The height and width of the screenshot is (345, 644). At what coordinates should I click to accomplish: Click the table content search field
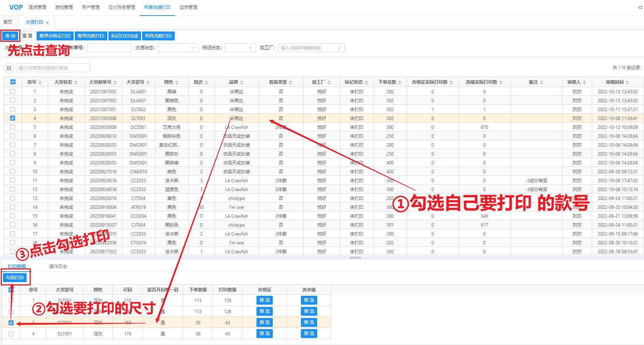pos(53,68)
